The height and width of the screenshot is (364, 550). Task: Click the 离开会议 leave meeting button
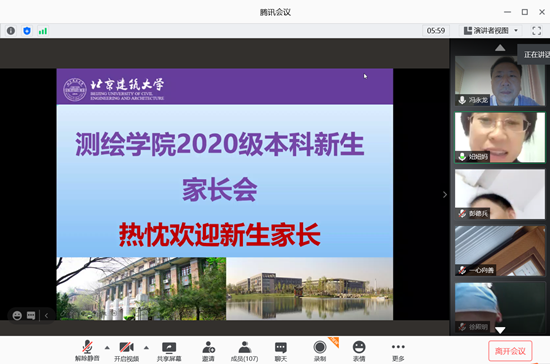(x=510, y=351)
